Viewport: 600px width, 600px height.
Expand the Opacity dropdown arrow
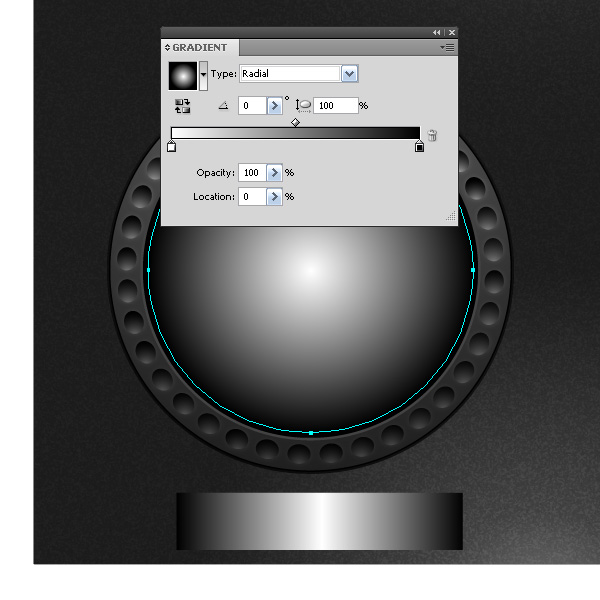274,173
